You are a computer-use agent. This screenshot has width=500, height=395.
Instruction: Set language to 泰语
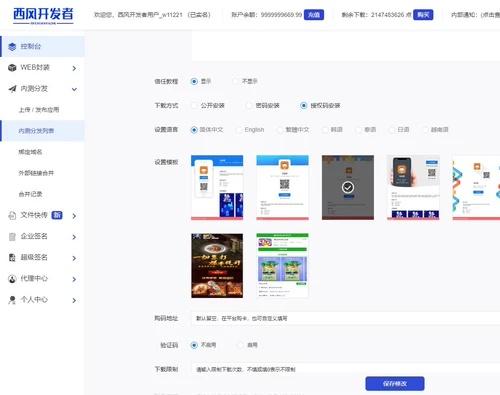point(358,130)
